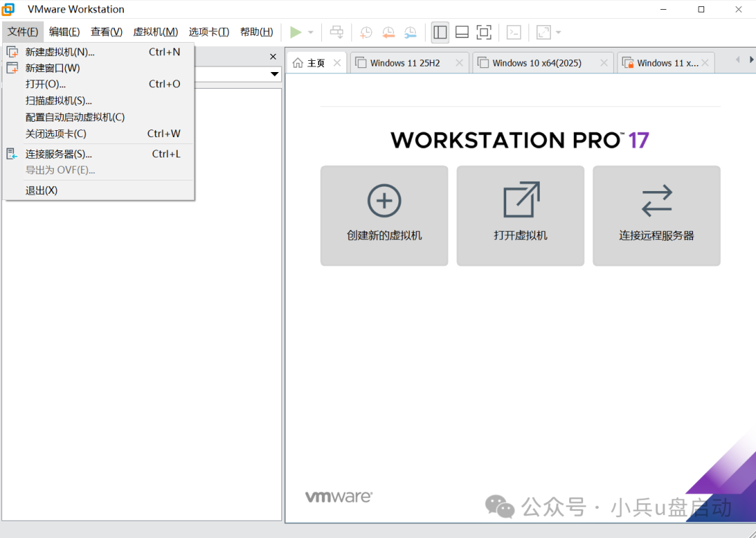This screenshot has height=538, width=756.
Task: Power on the virtual machine
Action: point(295,31)
